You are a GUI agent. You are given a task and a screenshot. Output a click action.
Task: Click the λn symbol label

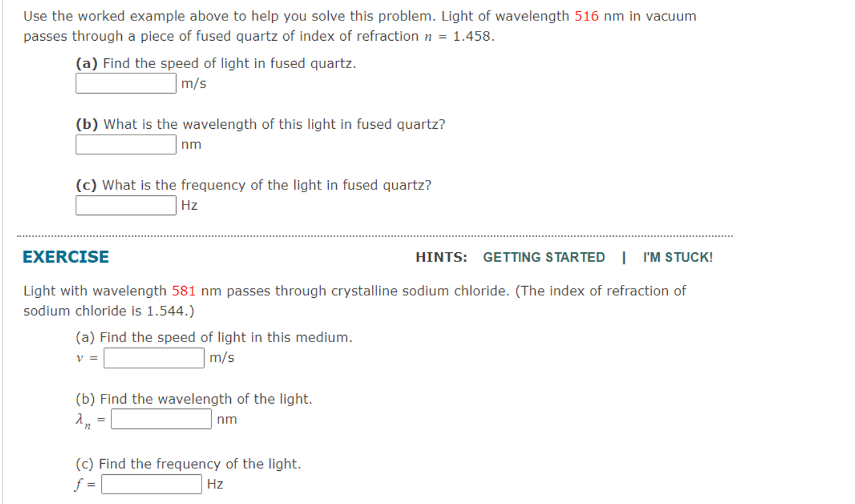(x=83, y=418)
